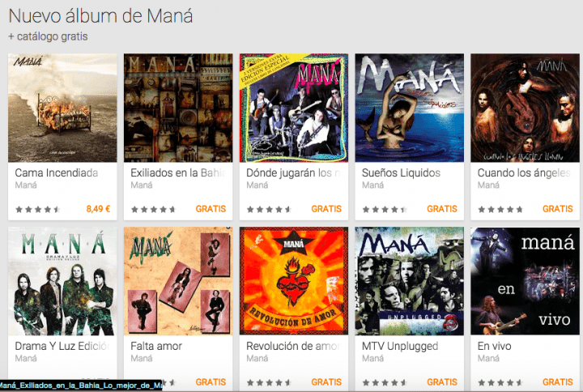Click GRATIS on Exiliados en la Bahia
This screenshot has height=392, width=583.
tap(211, 209)
